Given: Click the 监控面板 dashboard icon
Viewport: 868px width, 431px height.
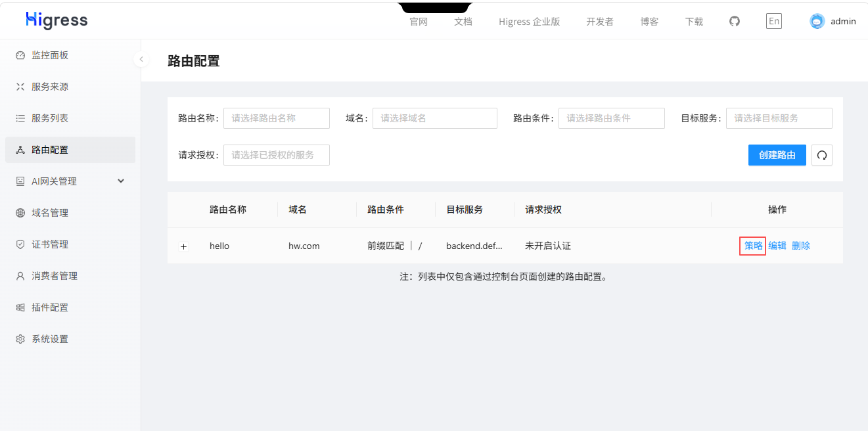Looking at the screenshot, I should 20,55.
